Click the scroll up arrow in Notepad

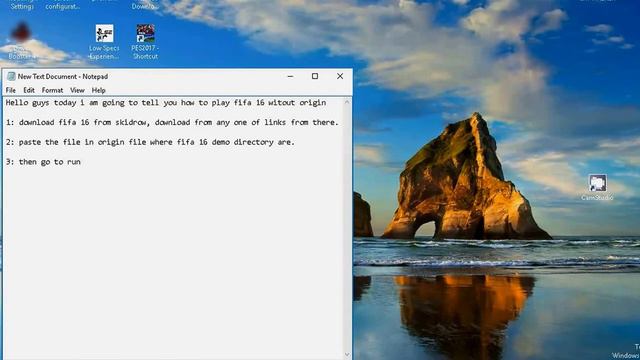tap(347, 102)
